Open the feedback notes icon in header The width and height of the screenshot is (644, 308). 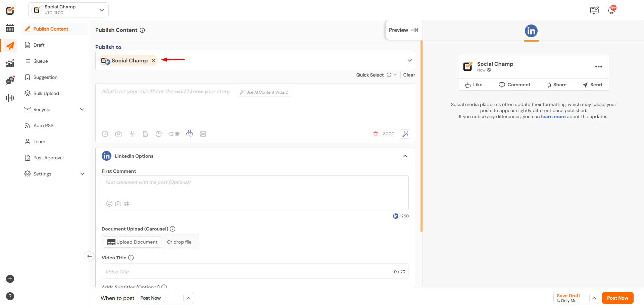(594, 10)
